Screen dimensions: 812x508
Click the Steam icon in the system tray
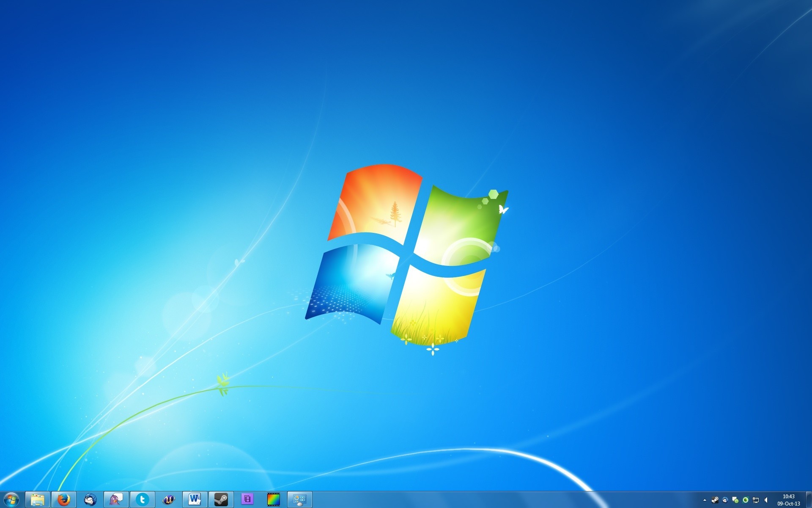click(715, 500)
